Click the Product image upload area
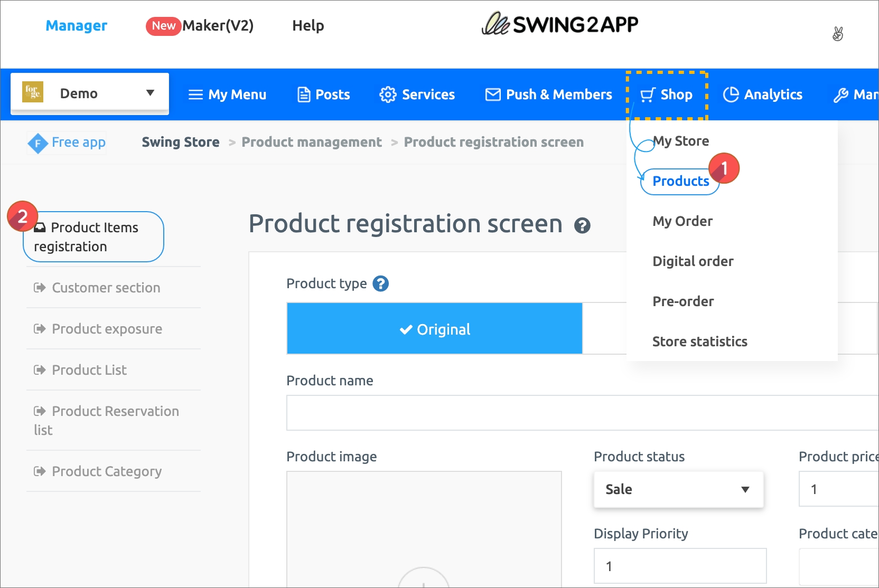879x588 pixels. click(x=424, y=529)
